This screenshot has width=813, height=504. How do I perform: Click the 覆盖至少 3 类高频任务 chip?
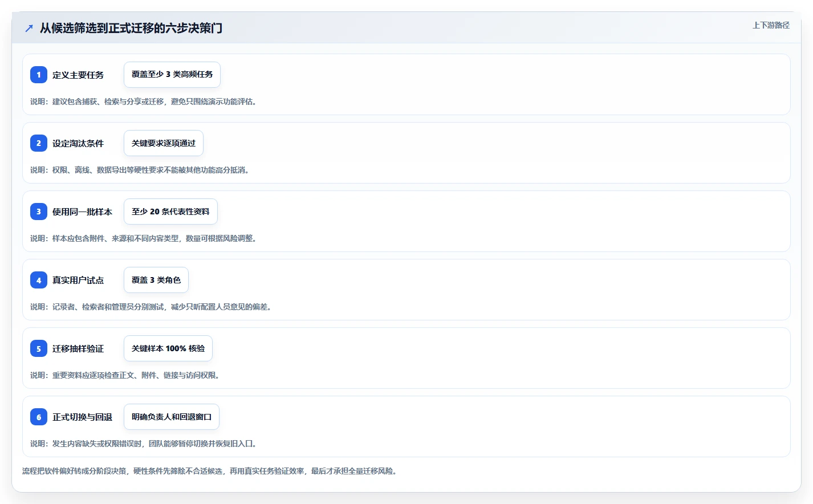[172, 75]
